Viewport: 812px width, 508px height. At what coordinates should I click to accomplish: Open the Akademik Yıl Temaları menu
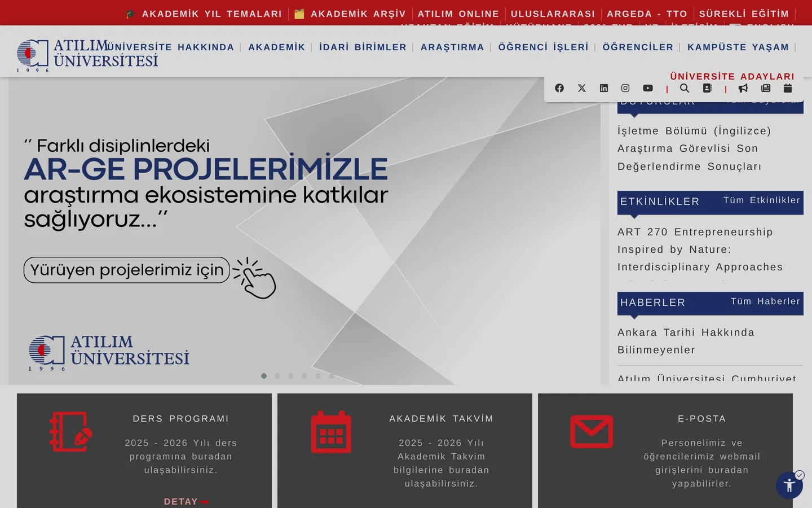click(204, 14)
